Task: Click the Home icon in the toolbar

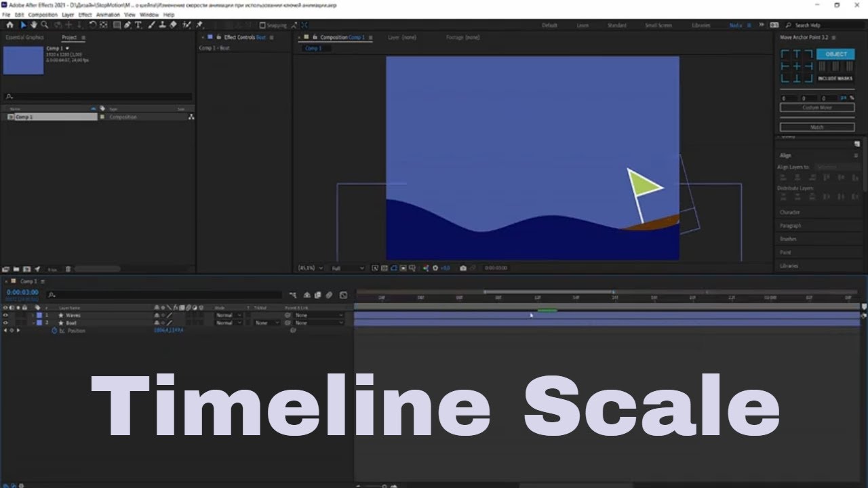Action: (9, 25)
